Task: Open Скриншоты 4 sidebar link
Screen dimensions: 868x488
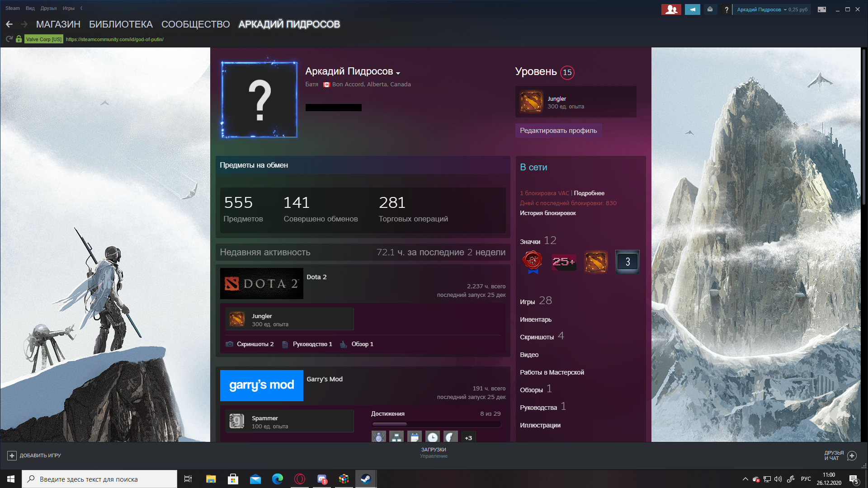Action: 542,336
